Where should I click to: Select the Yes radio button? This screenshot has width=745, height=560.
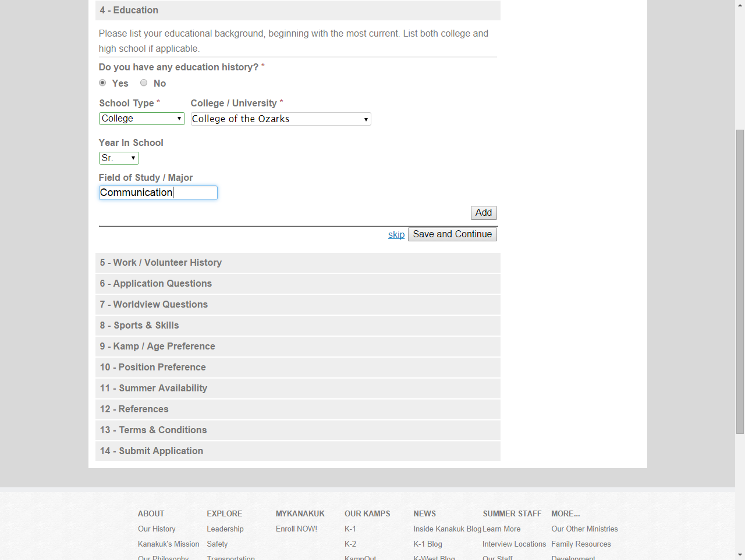click(102, 83)
